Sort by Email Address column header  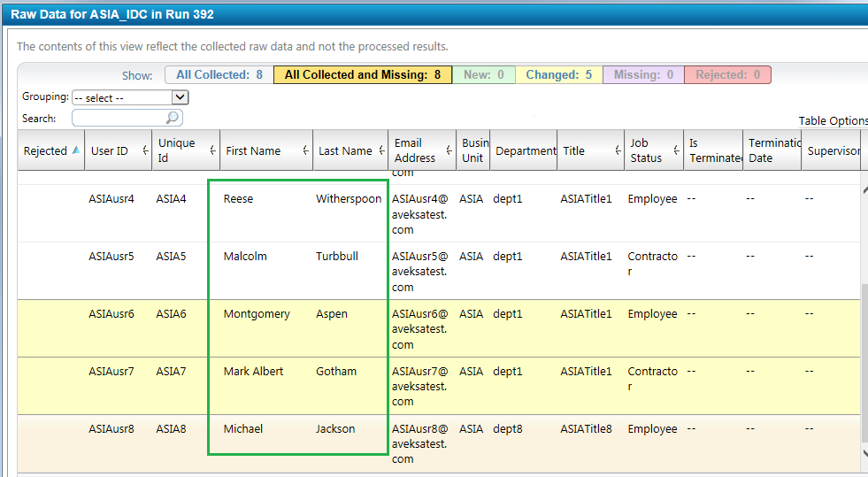click(x=414, y=150)
